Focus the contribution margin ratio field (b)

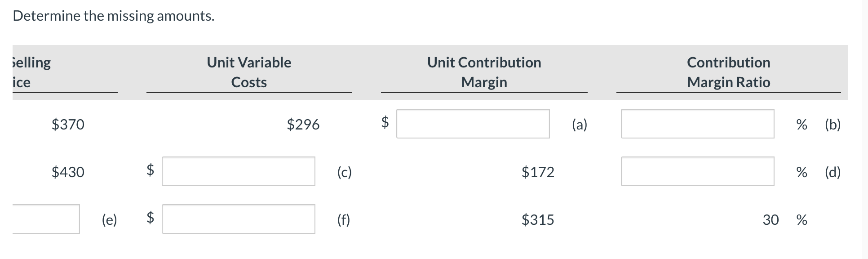click(x=697, y=124)
